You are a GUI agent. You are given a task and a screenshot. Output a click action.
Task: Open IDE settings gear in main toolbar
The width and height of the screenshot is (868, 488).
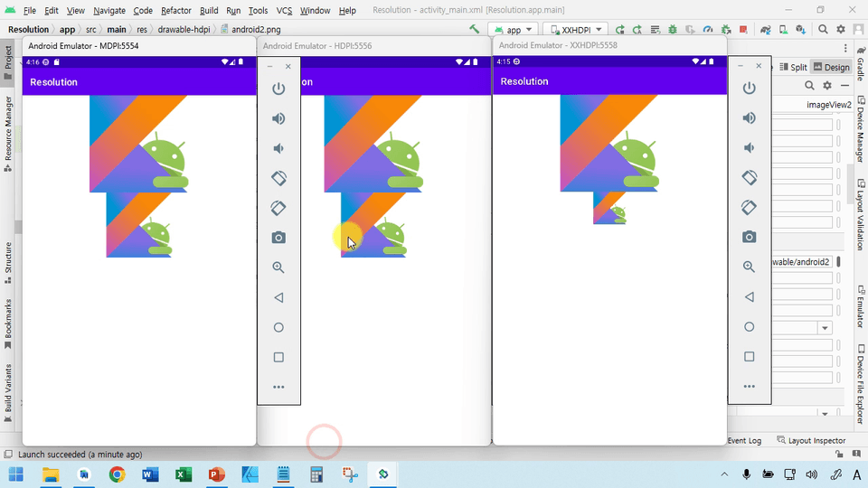(x=841, y=29)
